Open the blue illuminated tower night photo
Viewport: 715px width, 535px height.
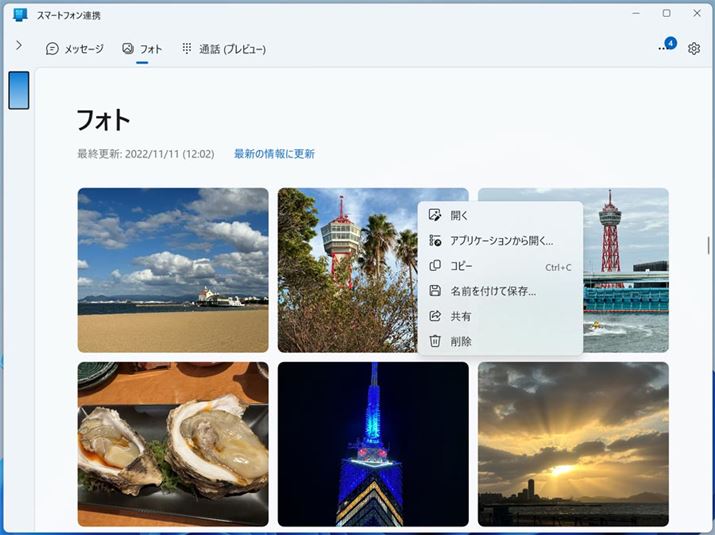373,444
